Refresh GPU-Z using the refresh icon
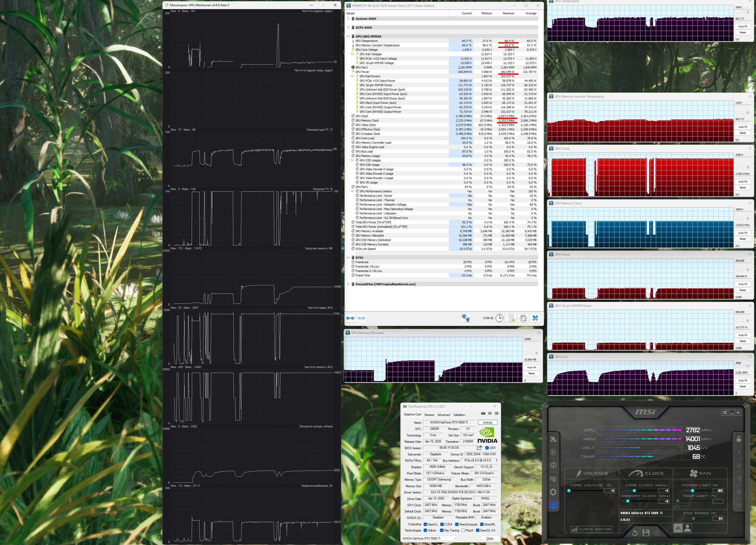The height and width of the screenshot is (545, 756). pyautogui.click(x=490, y=413)
